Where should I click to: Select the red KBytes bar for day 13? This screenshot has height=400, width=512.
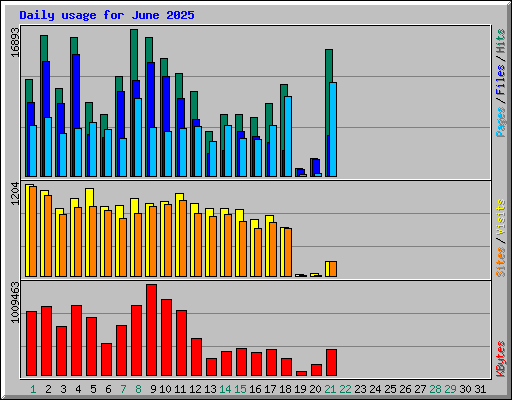pyautogui.click(x=211, y=367)
